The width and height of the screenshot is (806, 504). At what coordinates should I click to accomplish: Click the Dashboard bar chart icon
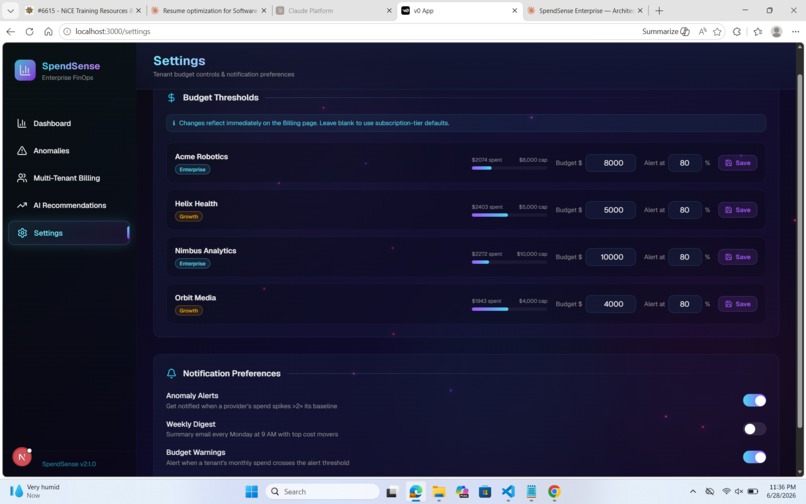pos(22,123)
